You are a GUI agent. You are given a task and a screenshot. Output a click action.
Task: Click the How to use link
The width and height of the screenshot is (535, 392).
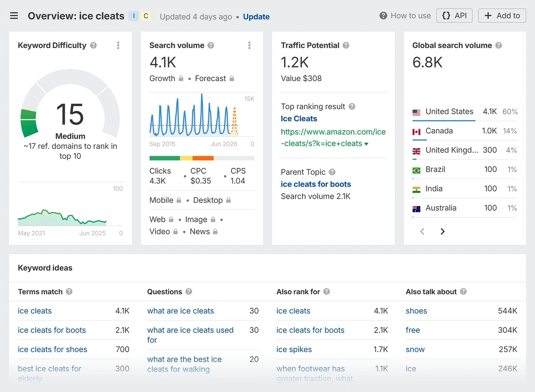pos(405,16)
